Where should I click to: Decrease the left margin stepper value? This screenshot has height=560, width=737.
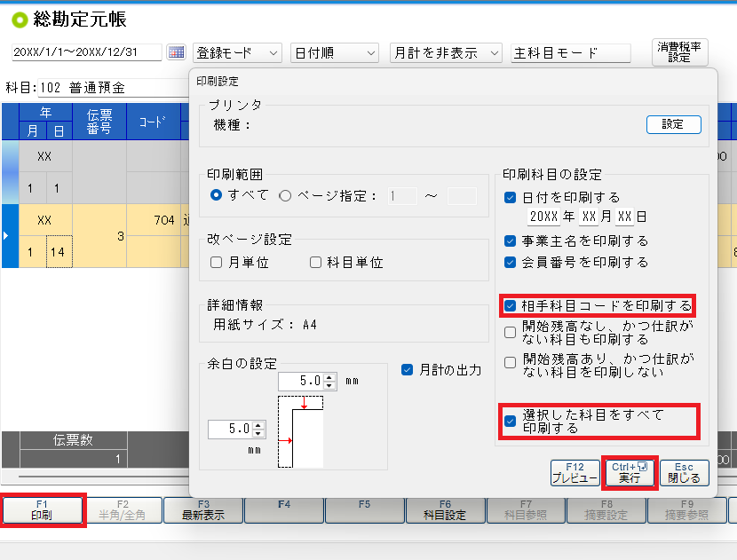click(259, 433)
